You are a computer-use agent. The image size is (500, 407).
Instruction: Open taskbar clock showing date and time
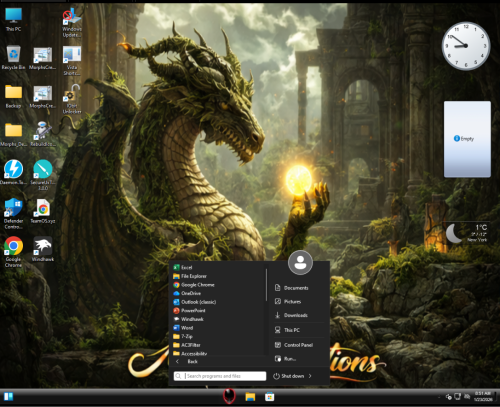pos(483,396)
